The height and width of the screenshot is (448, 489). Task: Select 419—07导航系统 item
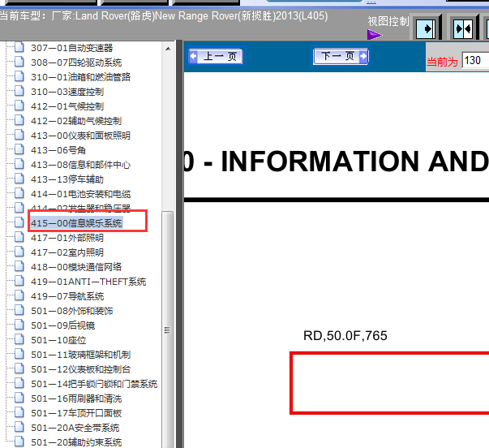67,296
